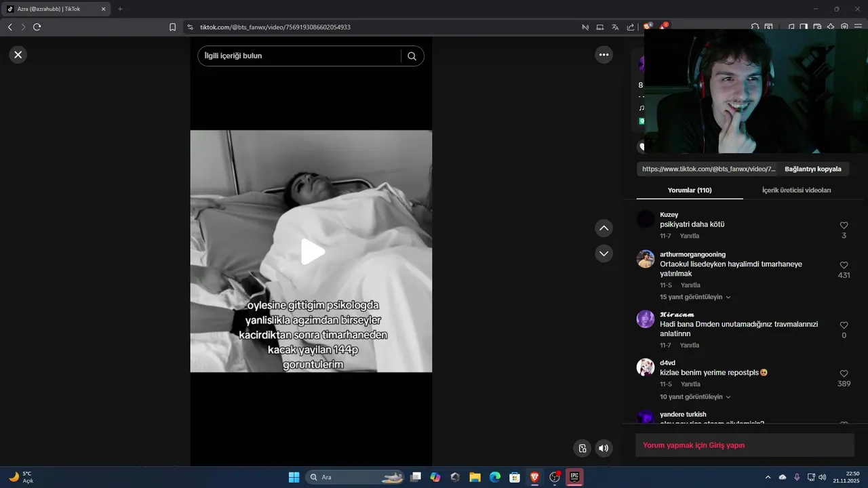Viewport: 868px width, 488px height.
Task: Click 'Bağlantıyı kopyala' to copy link
Action: click(813, 169)
